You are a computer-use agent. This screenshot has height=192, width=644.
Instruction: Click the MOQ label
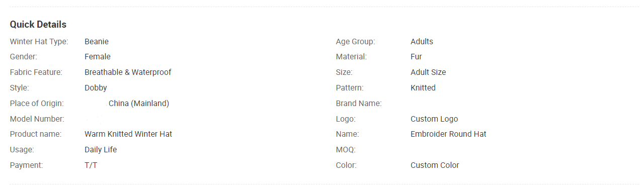(346, 150)
